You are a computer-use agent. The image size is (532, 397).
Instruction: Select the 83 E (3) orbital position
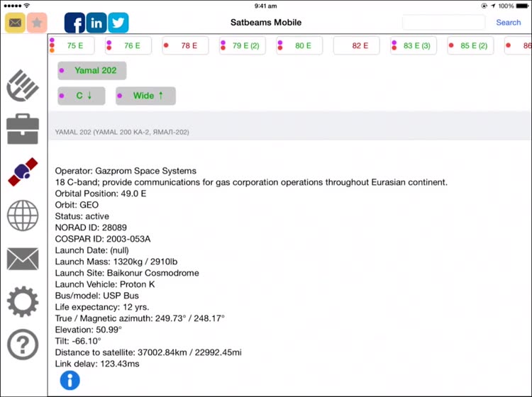tap(414, 45)
